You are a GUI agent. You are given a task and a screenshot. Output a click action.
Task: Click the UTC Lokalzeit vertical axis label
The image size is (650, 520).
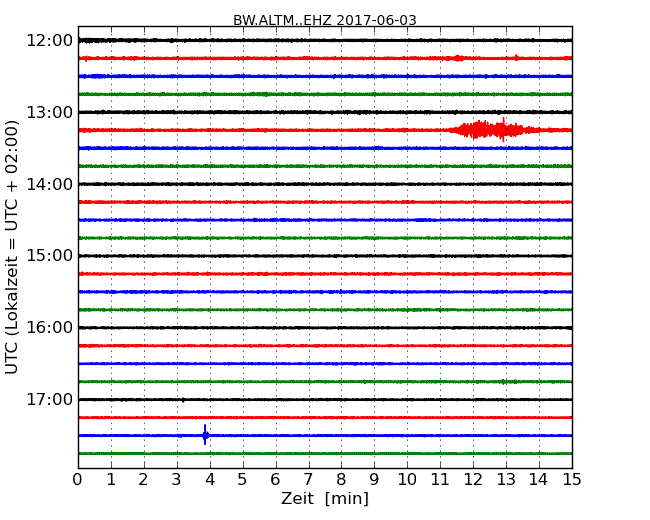12,247
